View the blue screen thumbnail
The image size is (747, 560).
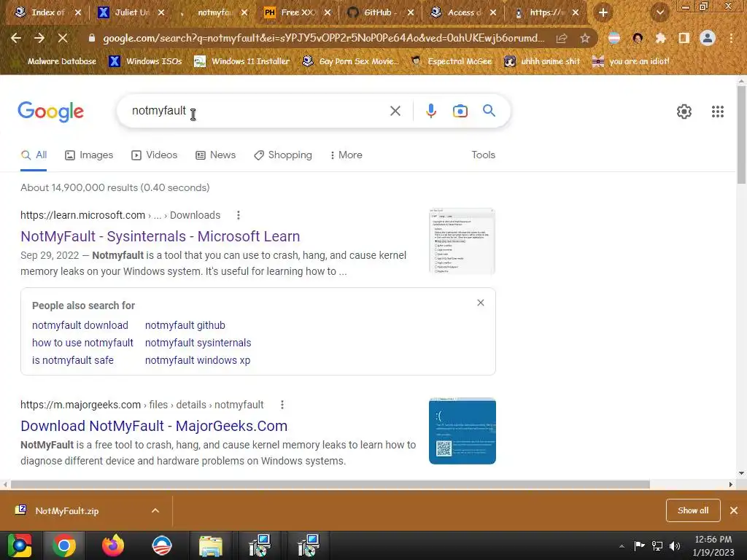coord(462,431)
